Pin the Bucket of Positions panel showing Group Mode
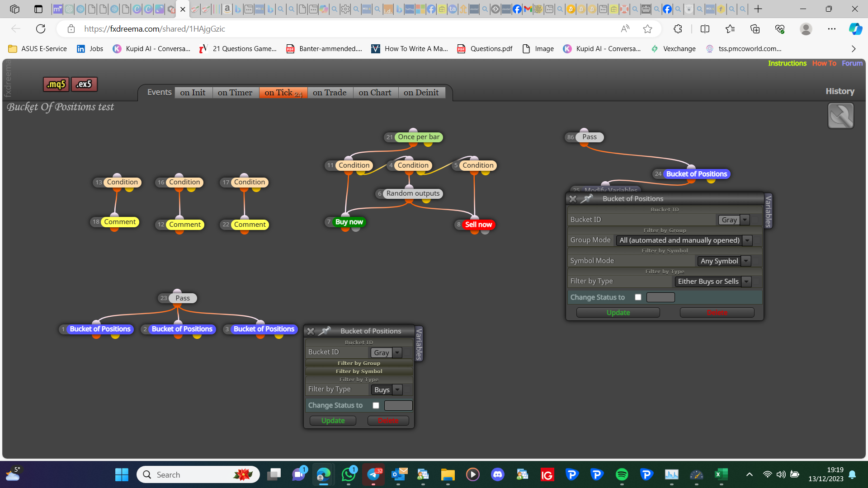The height and width of the screenshot is (488, 868). click(587, 198)
